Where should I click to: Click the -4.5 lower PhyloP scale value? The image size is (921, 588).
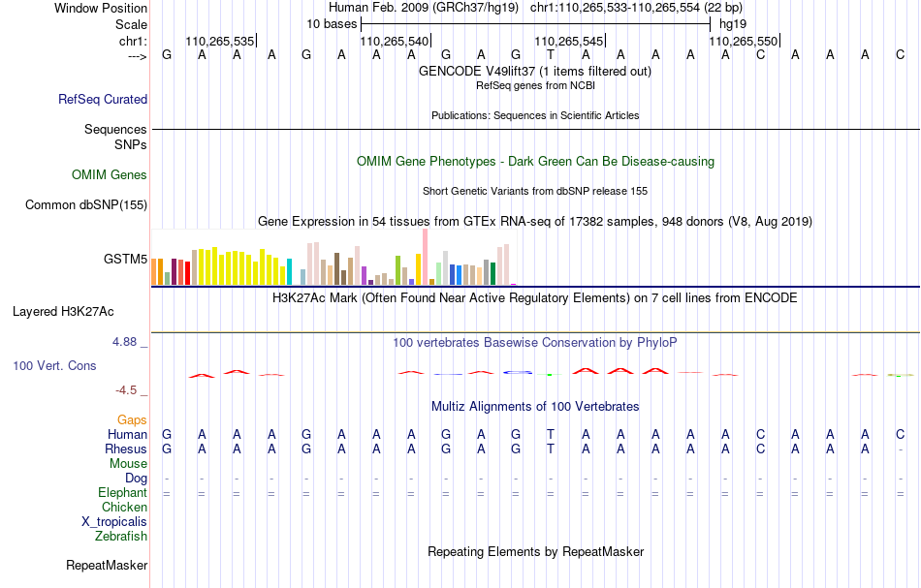click(126, 390)
